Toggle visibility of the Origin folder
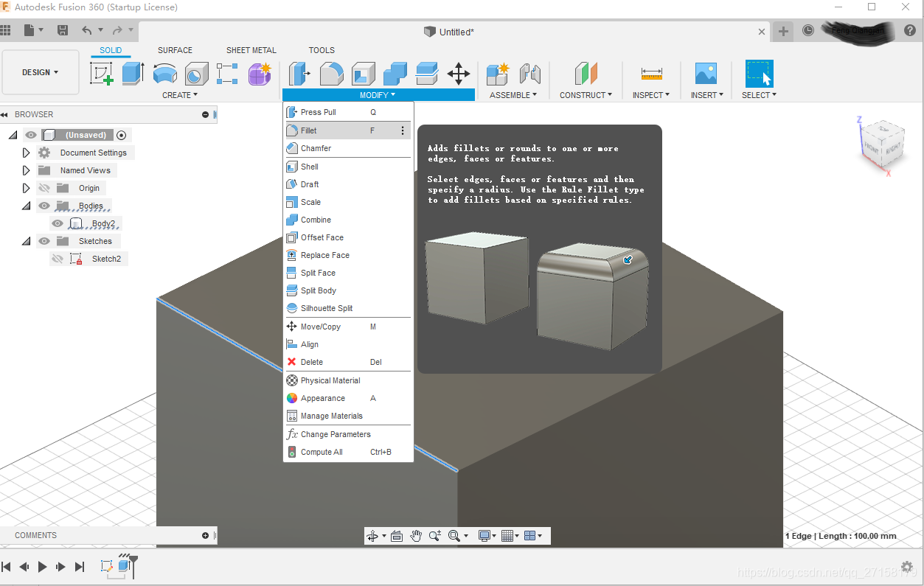Image resolution: width=924 pixels, height=586 pixels. [44, 188]
